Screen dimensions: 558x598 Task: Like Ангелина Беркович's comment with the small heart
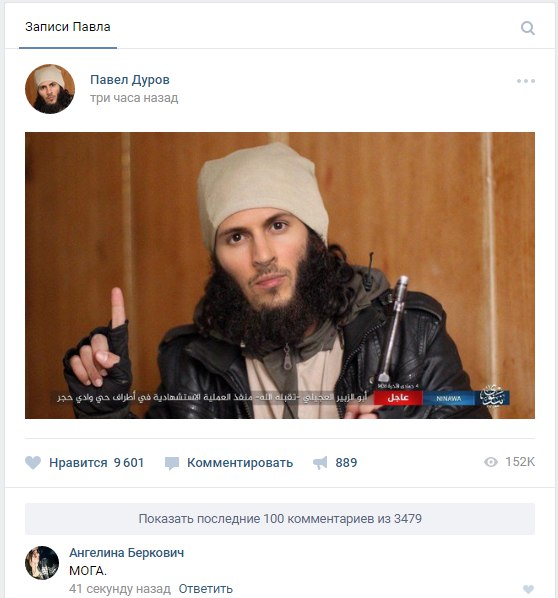click(529, 589)
